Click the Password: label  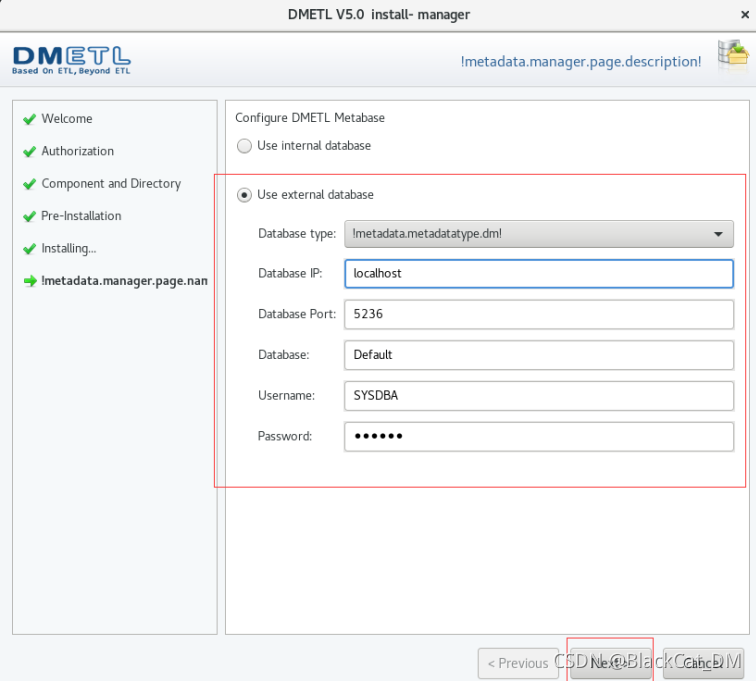[285, 436]
